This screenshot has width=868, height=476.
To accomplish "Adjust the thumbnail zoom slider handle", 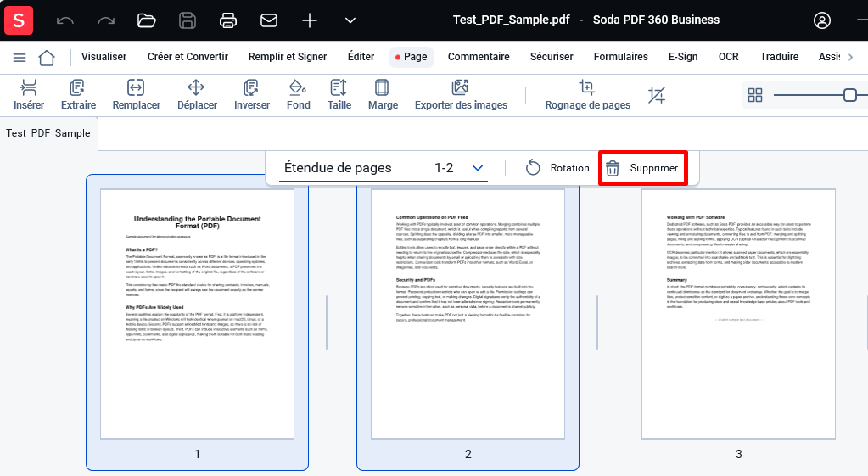I will pos(849,95).
